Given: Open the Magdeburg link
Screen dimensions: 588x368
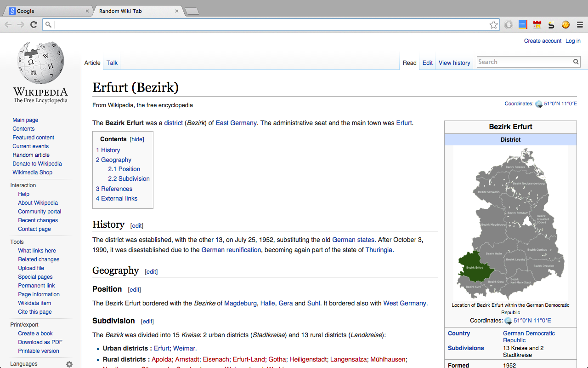Looking at the screenshot, I should [241, 304].
